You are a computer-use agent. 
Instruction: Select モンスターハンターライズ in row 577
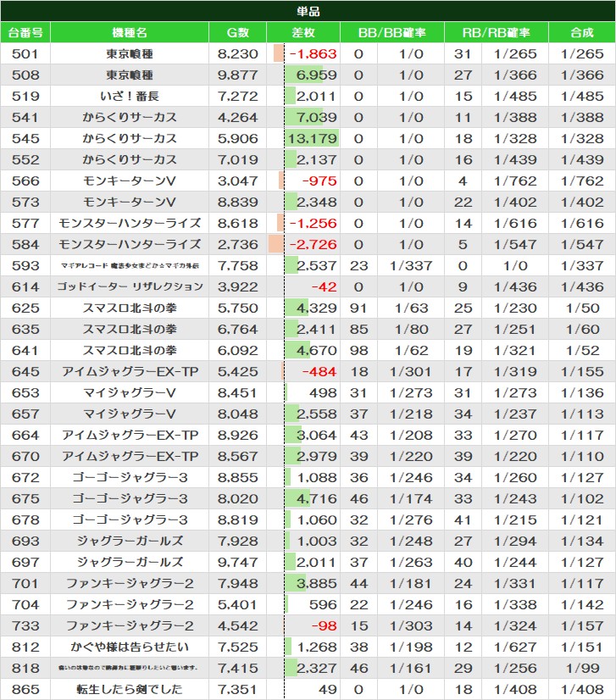(x=130, y=223)
